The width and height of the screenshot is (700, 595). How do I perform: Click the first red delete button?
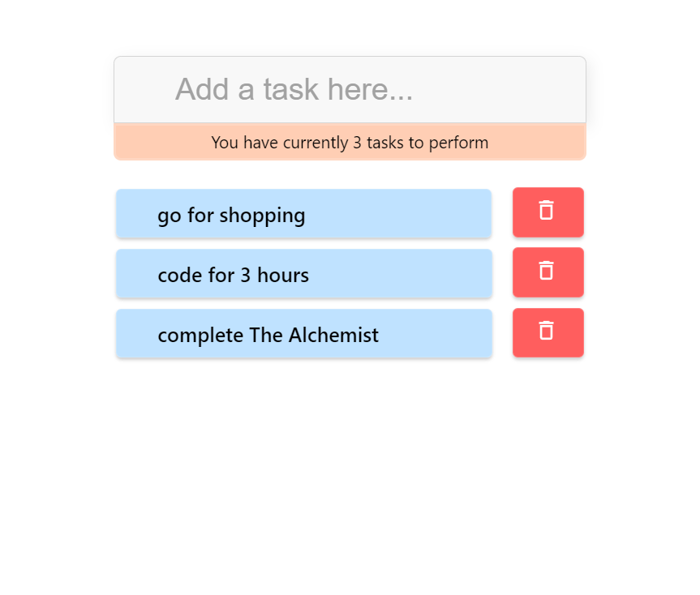tap(548, 212)
